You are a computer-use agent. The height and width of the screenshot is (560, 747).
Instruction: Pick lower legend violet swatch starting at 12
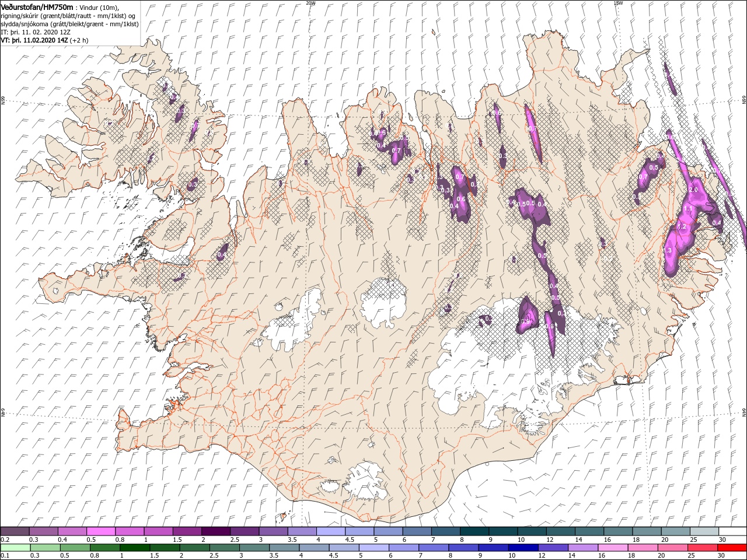point(553,548)
